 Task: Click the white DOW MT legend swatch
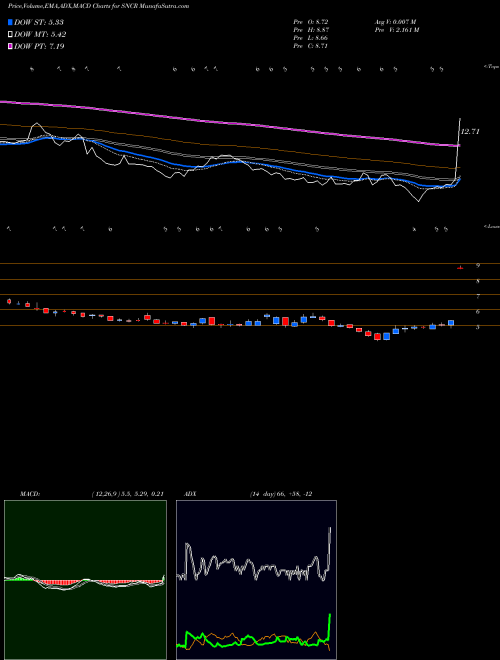11,35
